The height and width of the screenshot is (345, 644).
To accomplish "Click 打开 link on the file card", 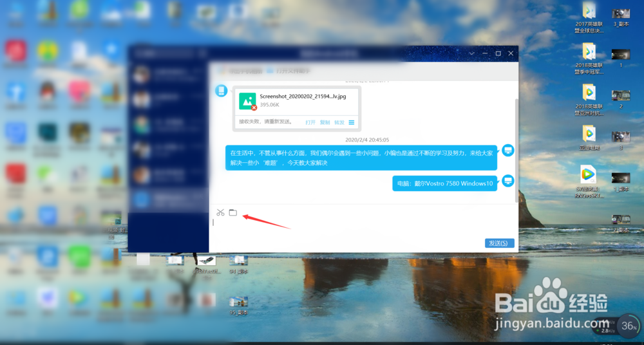I will click(310, 122).
